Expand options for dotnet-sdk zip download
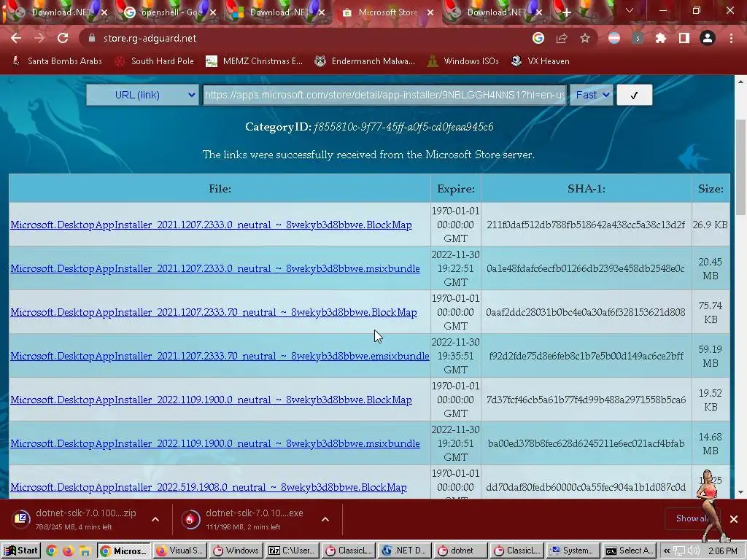This screenshot has height=560, width=747. point(155,519)
